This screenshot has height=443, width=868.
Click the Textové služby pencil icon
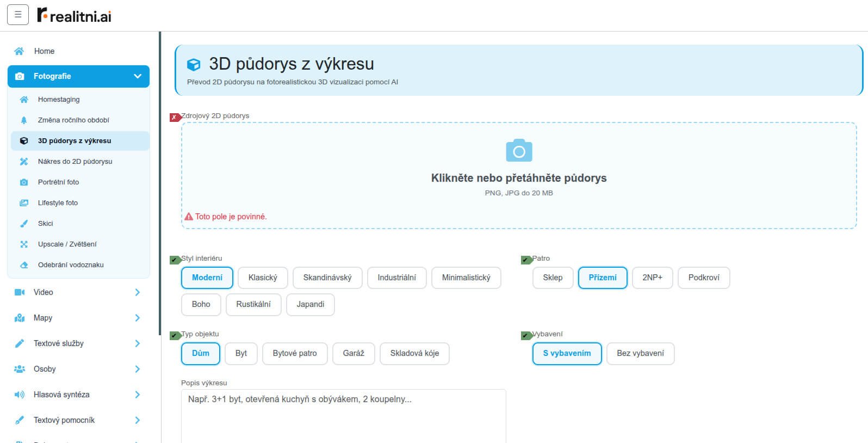click(20, 343)
